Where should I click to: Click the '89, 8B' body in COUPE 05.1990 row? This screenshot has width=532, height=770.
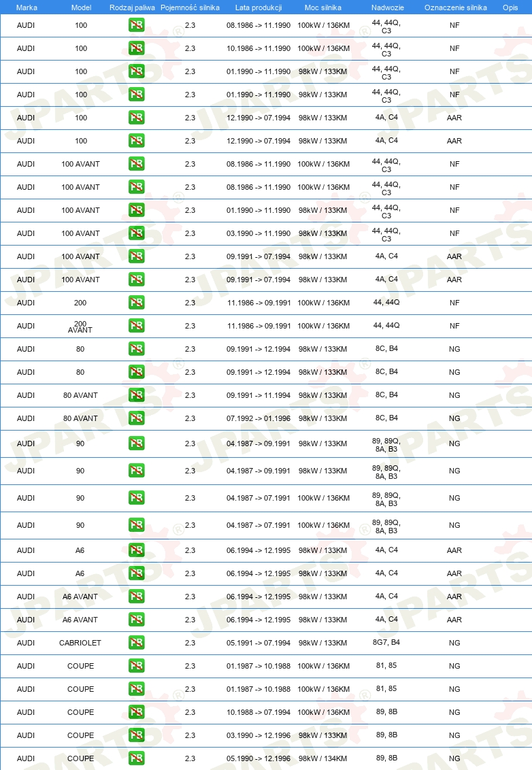click(x=386, y=758)
